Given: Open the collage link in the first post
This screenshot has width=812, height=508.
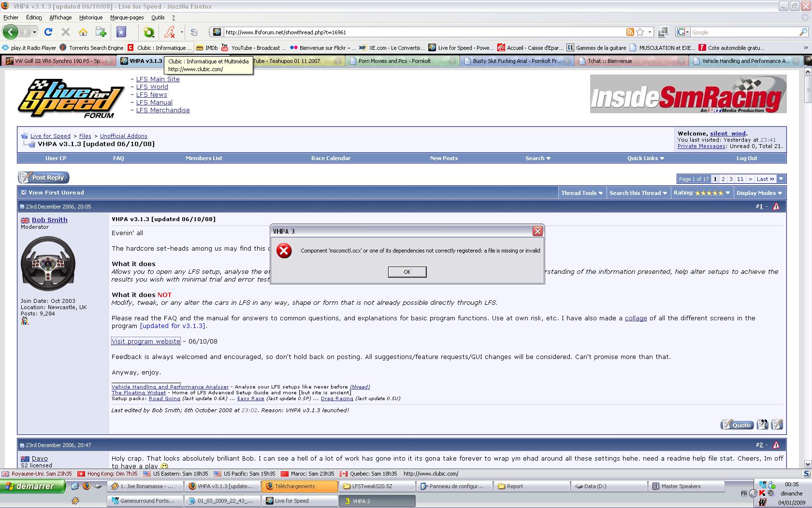Looking at the screenshot, I should pyautogui.click(x=636, y=318).
